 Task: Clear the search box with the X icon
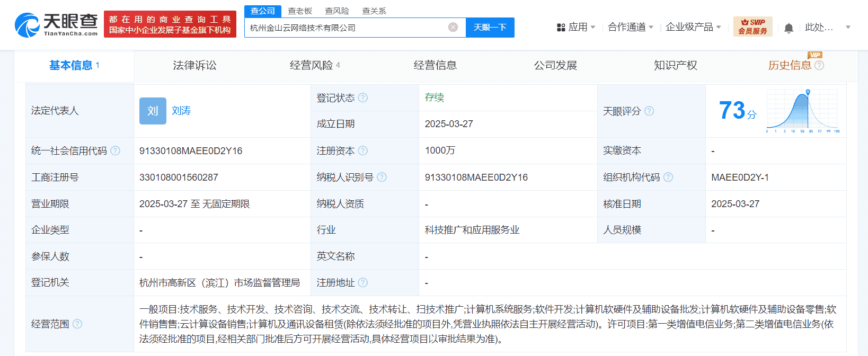click(453, 27)
